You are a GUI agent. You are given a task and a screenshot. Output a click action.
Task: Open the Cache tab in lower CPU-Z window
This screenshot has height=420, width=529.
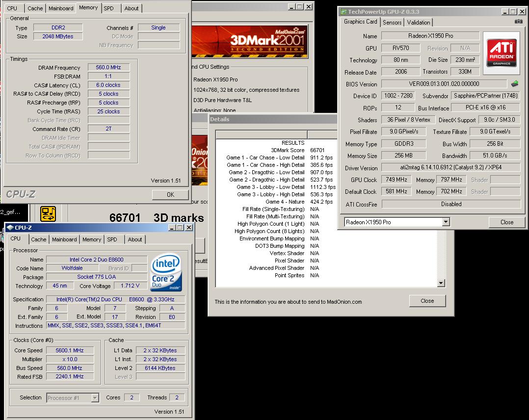pyautogui.click(x=38, y=239)
